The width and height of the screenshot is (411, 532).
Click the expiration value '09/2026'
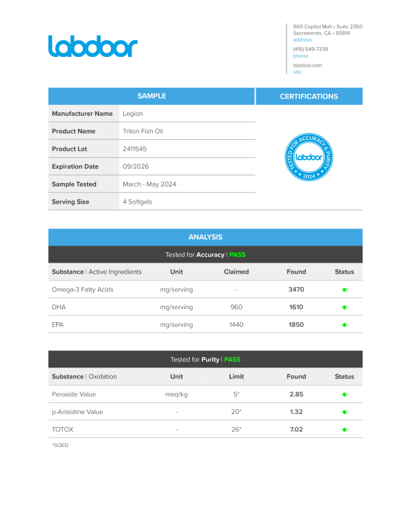136,167
